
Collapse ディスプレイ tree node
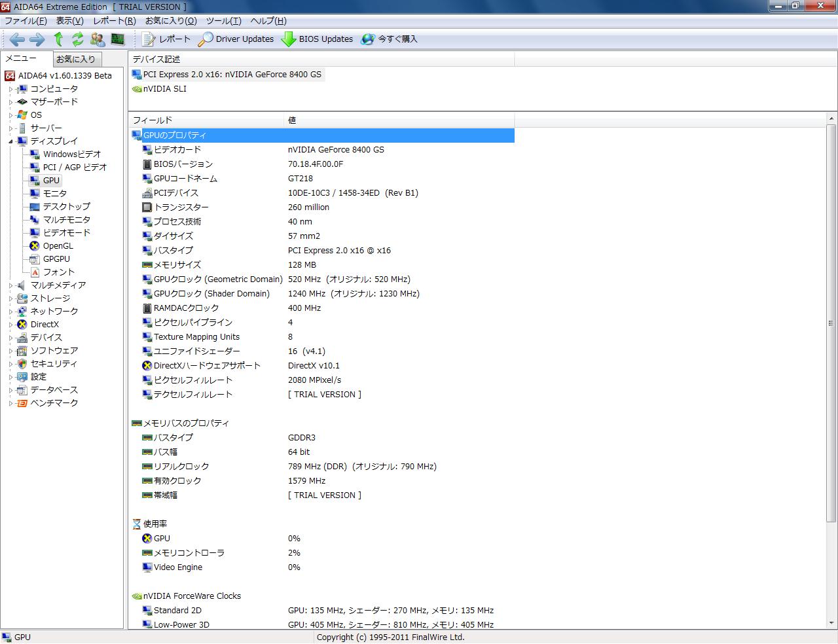(10, 141)
